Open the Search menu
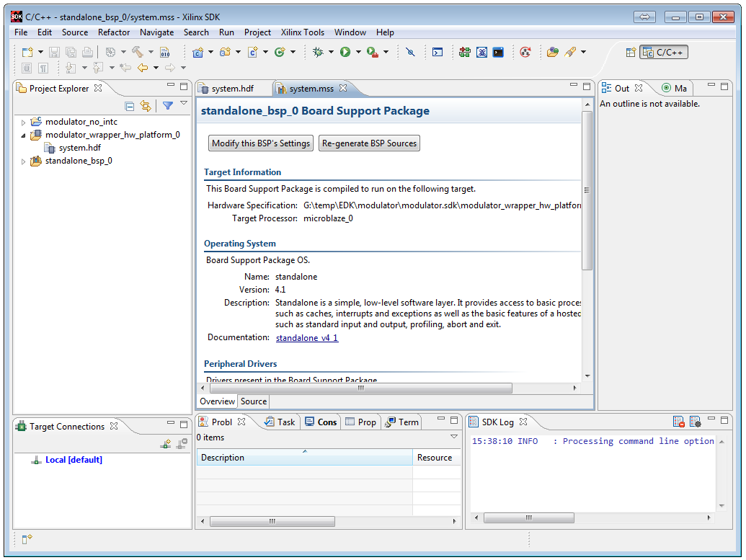 coord(196,32)
